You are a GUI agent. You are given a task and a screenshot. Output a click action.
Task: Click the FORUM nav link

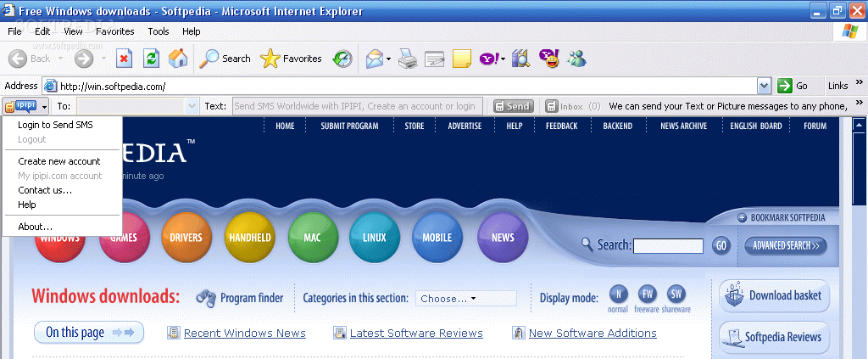point(815,126)
